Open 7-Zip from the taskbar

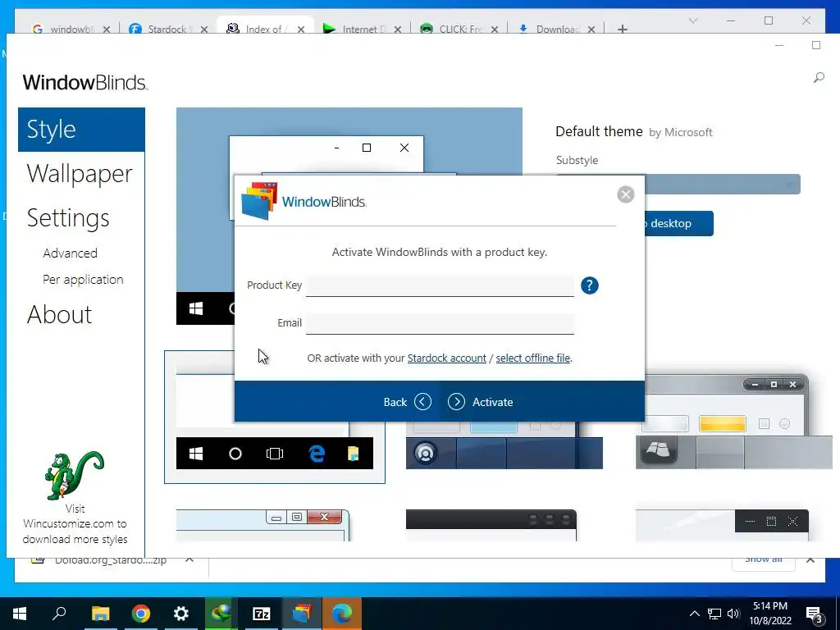[262, 614]
